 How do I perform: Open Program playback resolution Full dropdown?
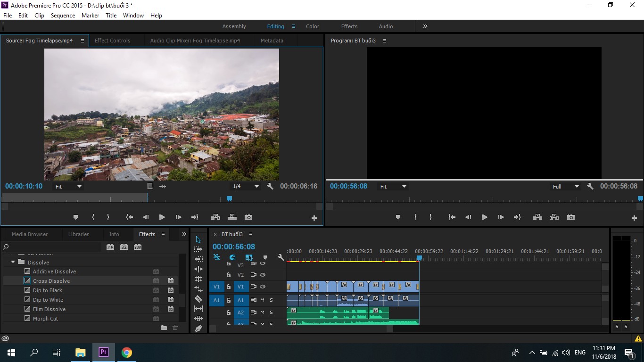566,187
